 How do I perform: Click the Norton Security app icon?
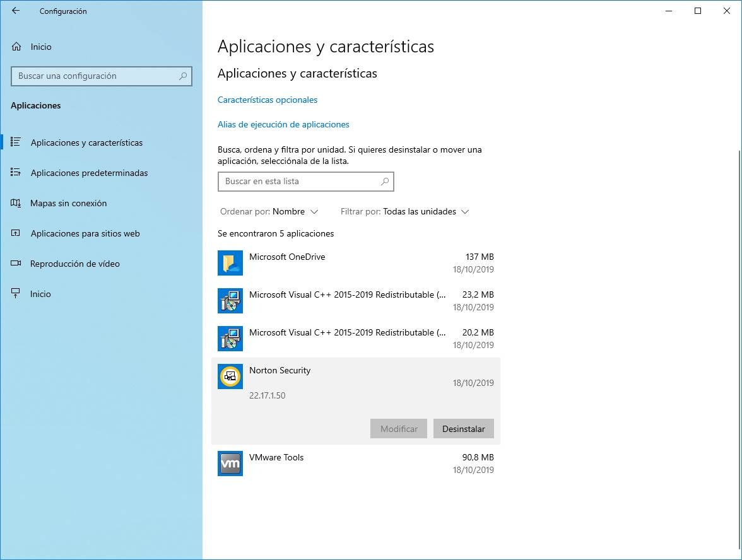[230, 376]
